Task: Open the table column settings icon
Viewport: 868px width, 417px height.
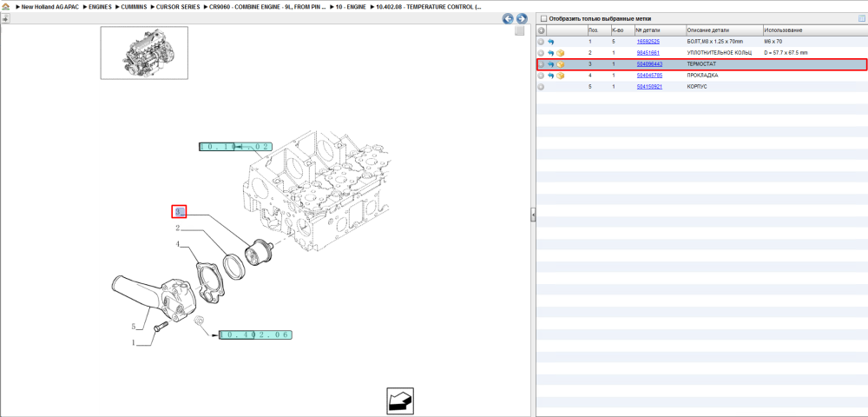Action: pyautogui.click(x=861, y=18)
